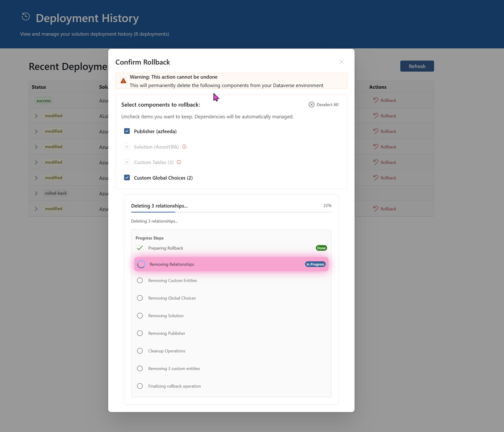Click the Removing Relationships spinner icon
Viewport: 504px width, 432px height.
click(142, 264)
